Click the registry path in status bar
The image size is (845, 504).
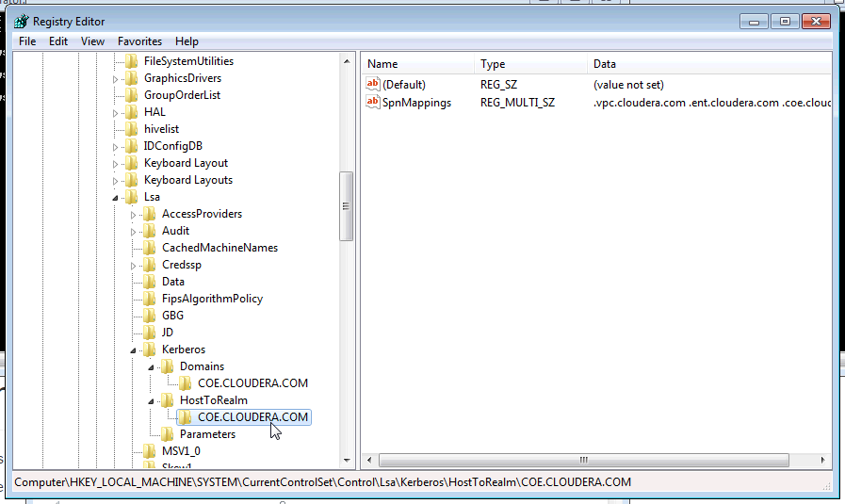click(x=323, y=482)
